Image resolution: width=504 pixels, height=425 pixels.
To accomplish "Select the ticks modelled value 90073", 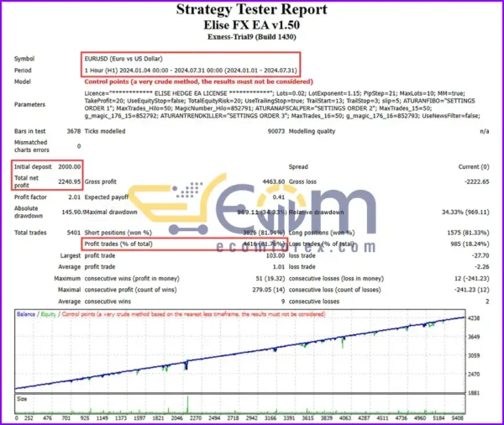I will [x=276, y=131].
